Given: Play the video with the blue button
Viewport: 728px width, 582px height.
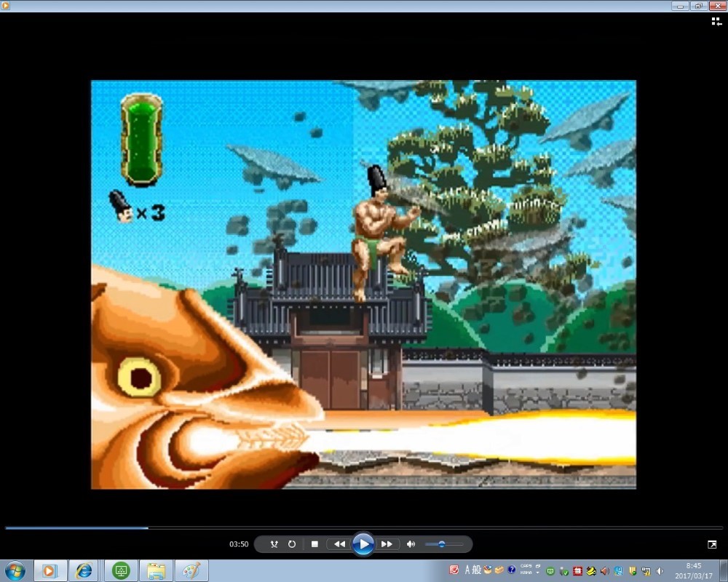Looking at the screenshot, I should point(363,544).
